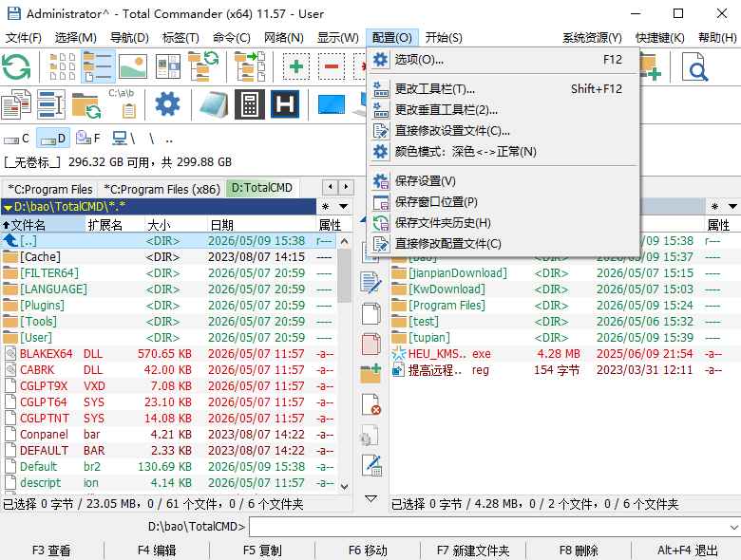Open the 文件(F) menu
This screenshot has width=741, height=560.
(x=23, y=37)
